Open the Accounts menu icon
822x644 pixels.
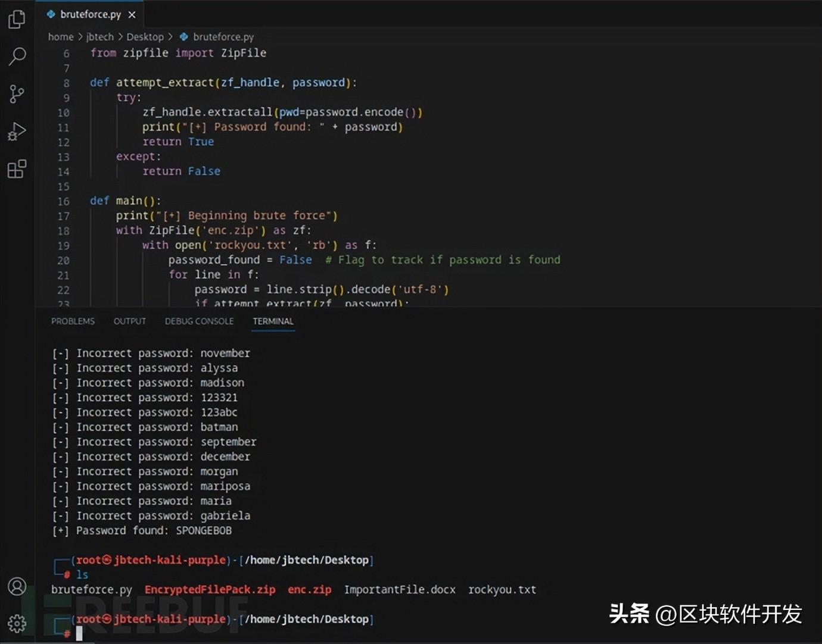pos(17,586)
